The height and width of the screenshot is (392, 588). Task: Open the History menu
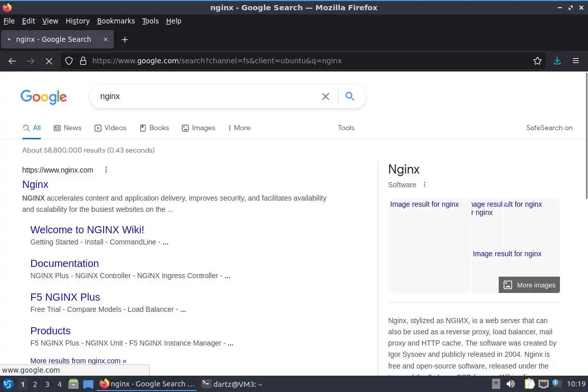point(78,21)
